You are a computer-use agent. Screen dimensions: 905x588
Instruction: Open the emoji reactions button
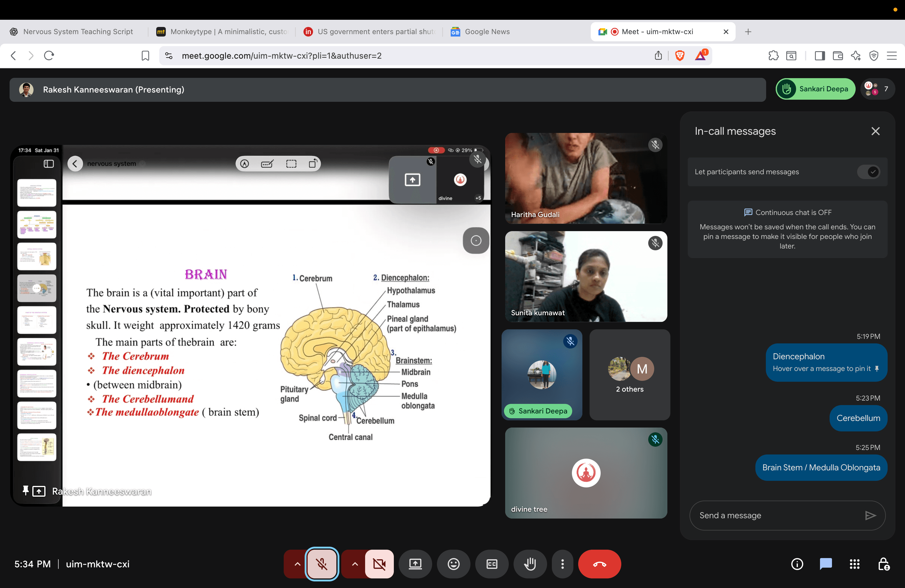click(x=453, y=564)
